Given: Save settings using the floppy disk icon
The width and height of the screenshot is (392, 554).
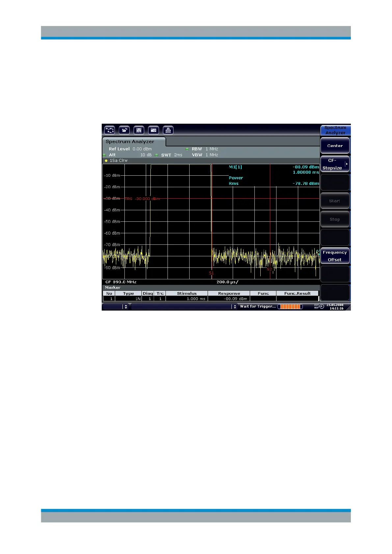Looking at the screenshot, I should click(139, 130).
